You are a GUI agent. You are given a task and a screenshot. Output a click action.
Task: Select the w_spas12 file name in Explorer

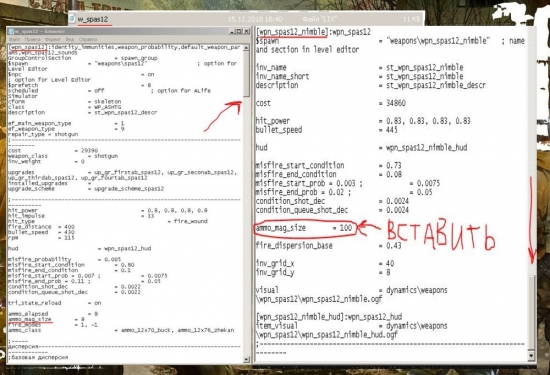93,19
